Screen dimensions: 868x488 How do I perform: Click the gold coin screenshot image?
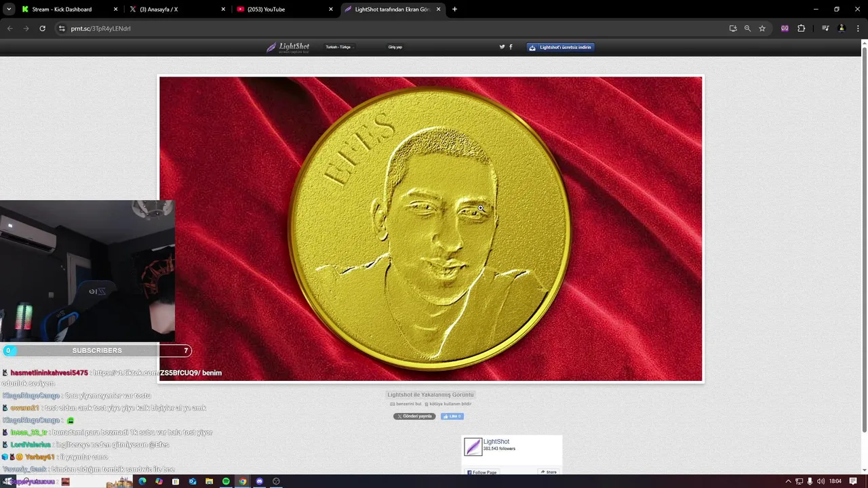pos(431,229)
